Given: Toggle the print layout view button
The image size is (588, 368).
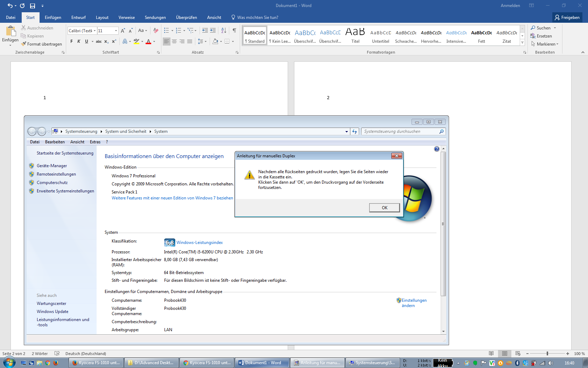Looking at the screenshot, I should tap(505, 354).
